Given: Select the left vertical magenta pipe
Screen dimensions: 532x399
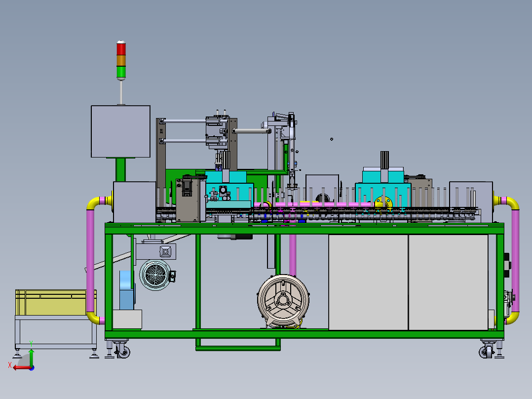Looking at the screenshot, I should [x=90, y=261].
